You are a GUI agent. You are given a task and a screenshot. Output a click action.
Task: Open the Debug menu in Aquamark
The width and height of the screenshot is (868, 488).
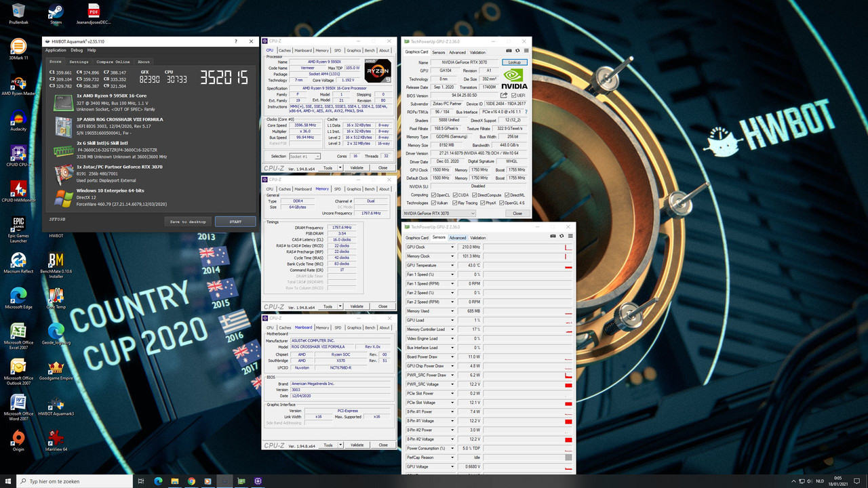pos(77,50)
